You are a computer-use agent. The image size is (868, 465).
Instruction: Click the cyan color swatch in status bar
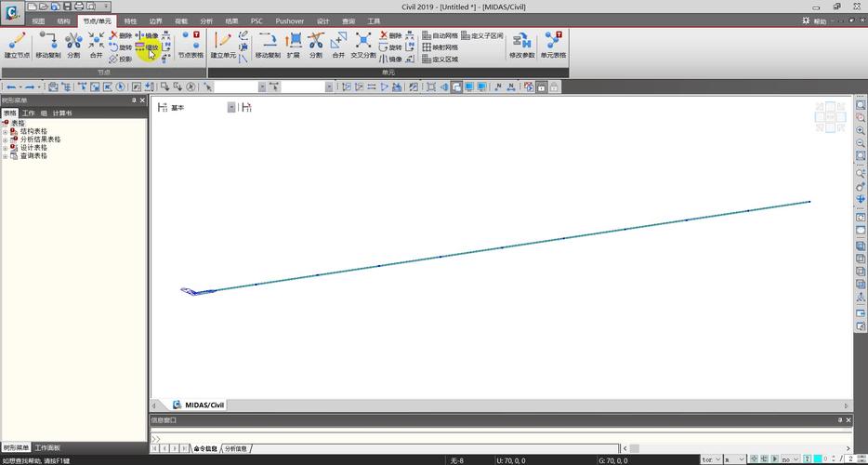[818, 459]
